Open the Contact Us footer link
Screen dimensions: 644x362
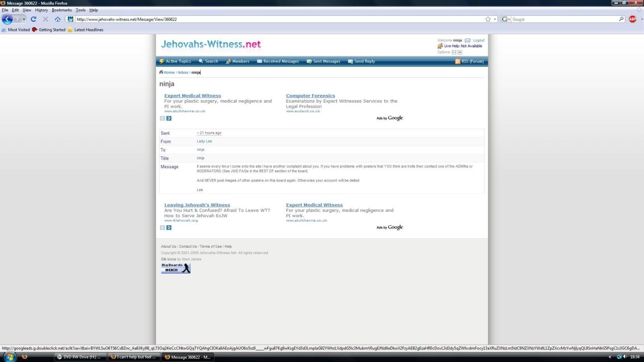pyautogui.click(x=188, y=247)
